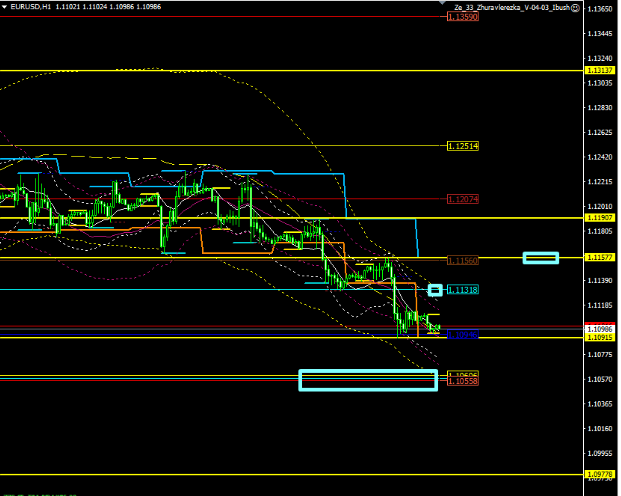
Task: Click the yellow 1.12514 price label
Action: pos(463,146)
